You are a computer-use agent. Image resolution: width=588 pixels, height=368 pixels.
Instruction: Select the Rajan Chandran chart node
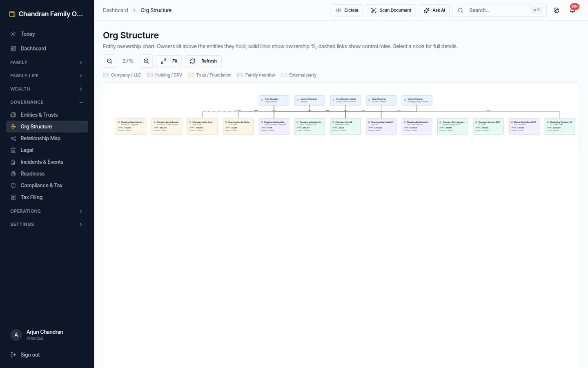point(381,100)
